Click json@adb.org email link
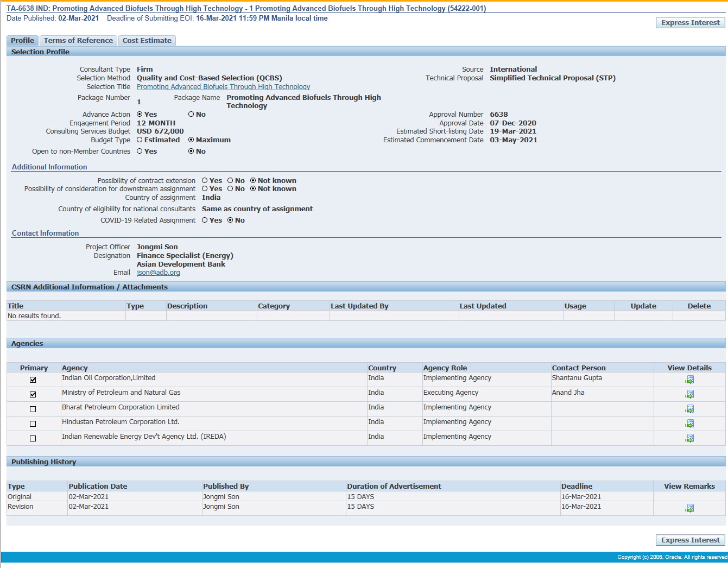Viewport: 728px width, 568px height. coord(158,273)
